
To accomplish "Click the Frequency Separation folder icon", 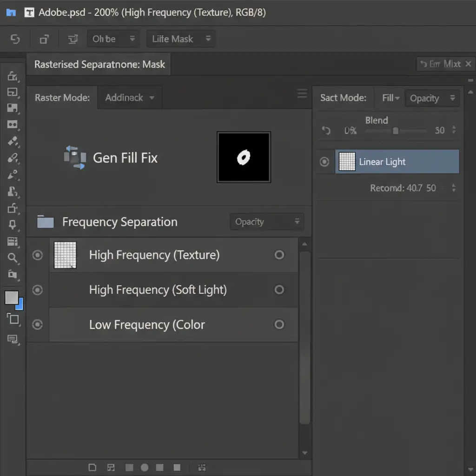I will pos(46,222).
